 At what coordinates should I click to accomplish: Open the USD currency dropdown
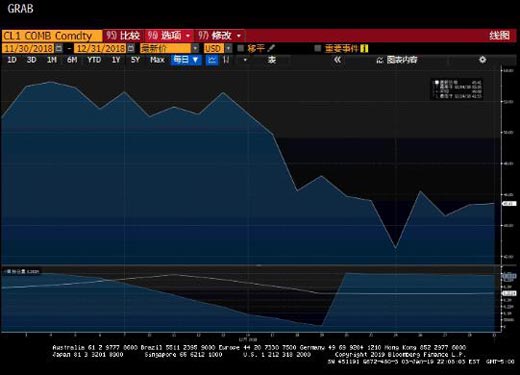pos(228,48)
